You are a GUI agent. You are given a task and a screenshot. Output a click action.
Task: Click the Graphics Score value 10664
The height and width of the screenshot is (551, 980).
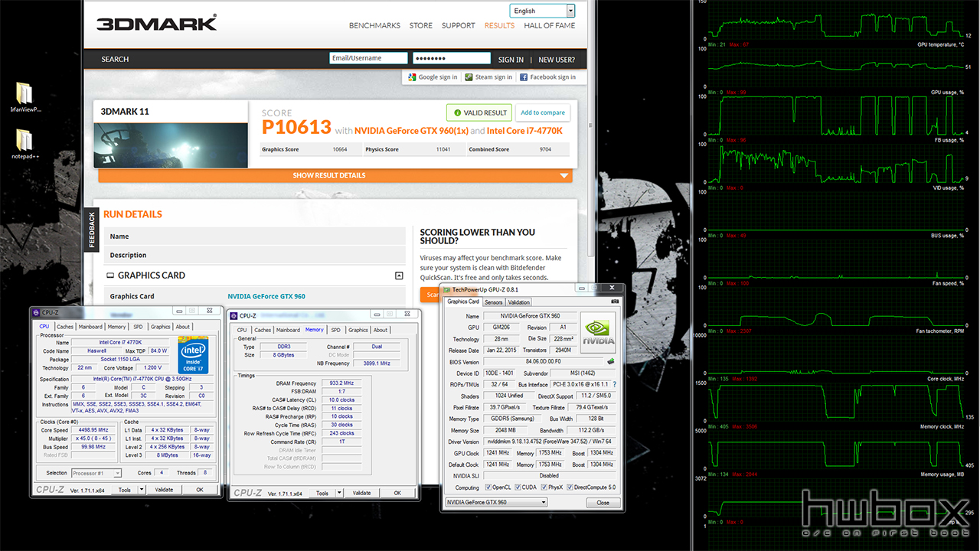tap(340, 149)
